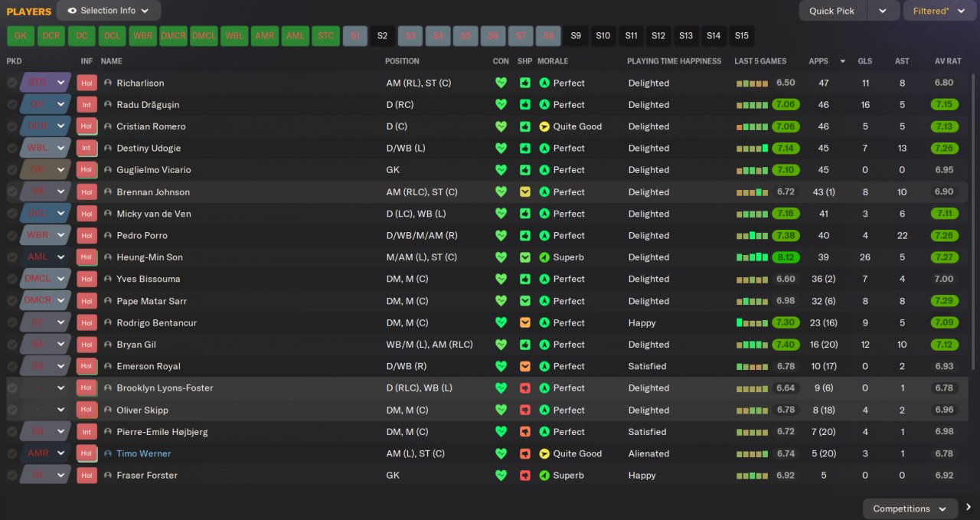
Task: Click Heung-Min Son's last 5 games form bars
Action: [x=752, y=257]
